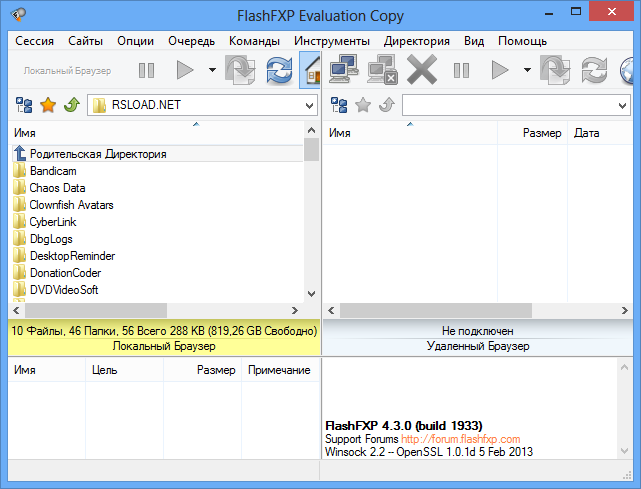Click queue Имя column header
Viewport: 641px width, 489px height.
(x=47, y=370)
